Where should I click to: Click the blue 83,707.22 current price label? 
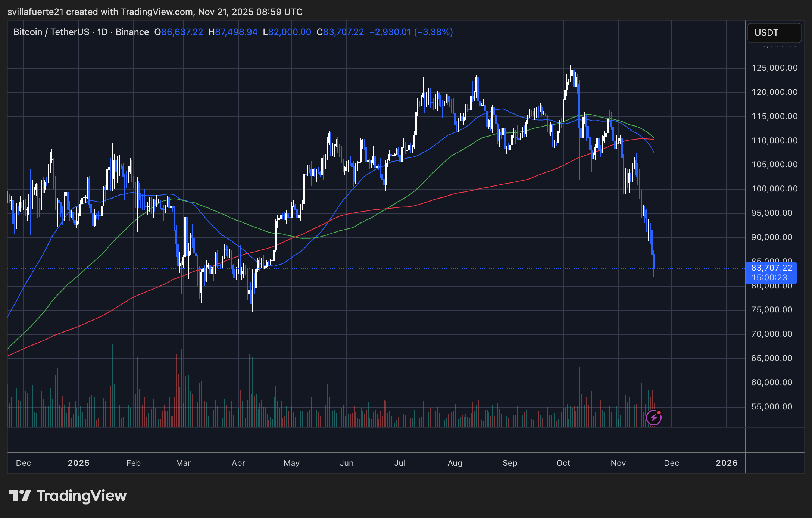pyautogui.click(x=771, y=268)
